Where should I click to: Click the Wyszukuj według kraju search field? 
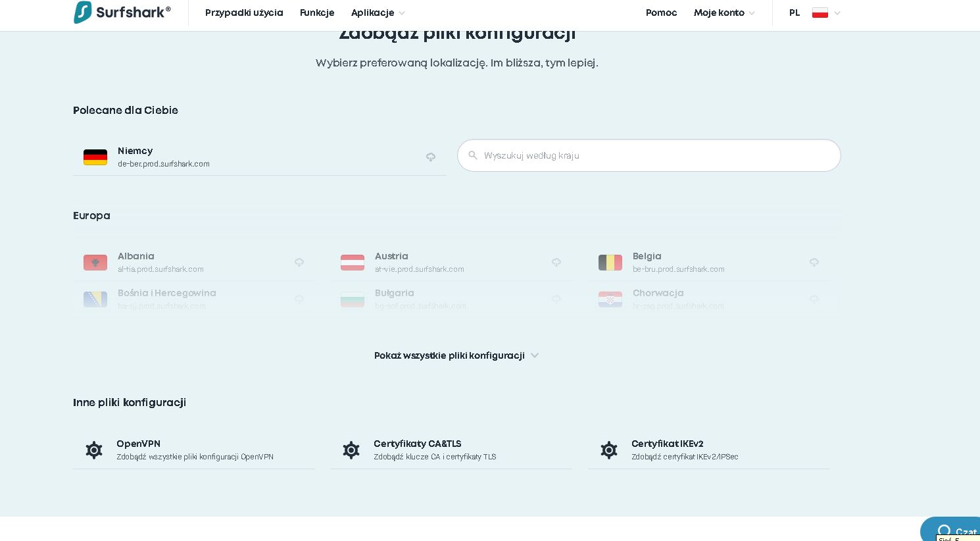tap(658, 155)
